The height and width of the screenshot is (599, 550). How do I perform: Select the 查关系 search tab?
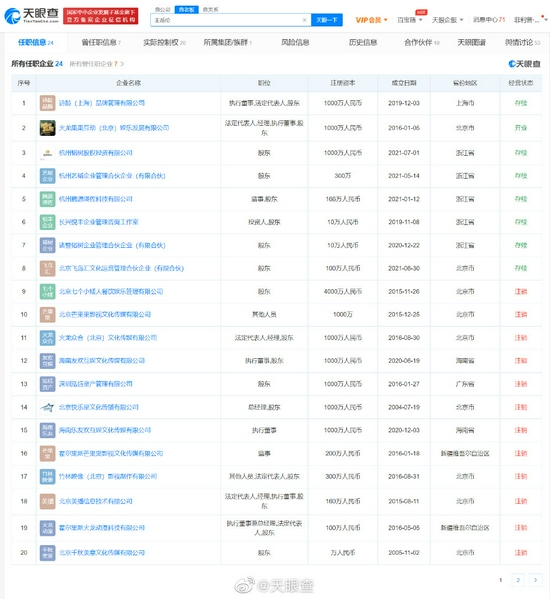pyautogui.click(x=210, y=10)
